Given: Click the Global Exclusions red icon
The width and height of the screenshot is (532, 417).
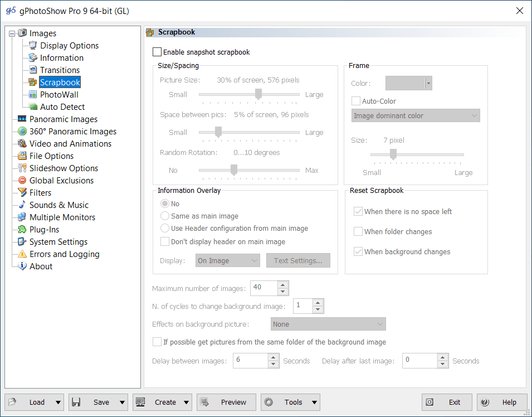Looking at the screenshot, I should [x=22, y=180].
